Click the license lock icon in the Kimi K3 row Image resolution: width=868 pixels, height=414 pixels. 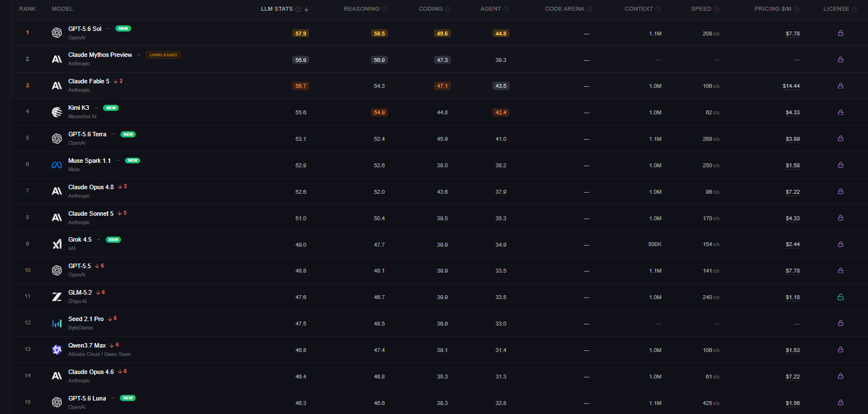click(x=840, y=112)
